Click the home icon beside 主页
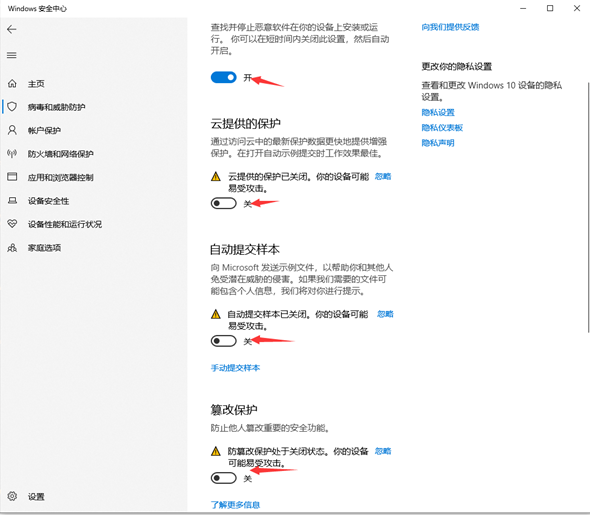This screenshot has width=590, height=515. point(12,84)
